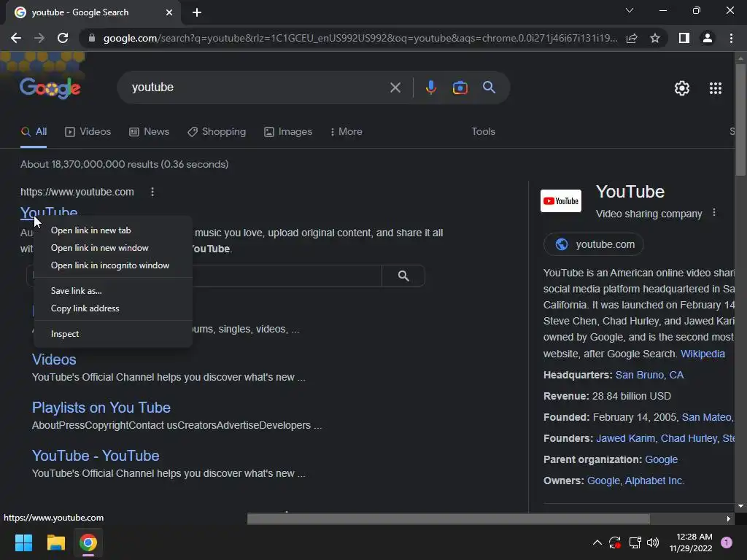Click the horizontal scrollbar thumb

point(449,518)
